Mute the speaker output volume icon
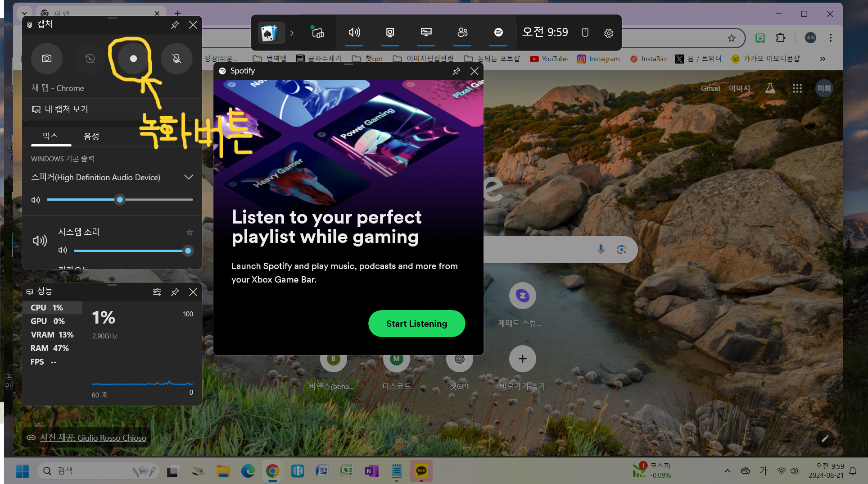The width and height of the screenshot is (868, 484). pos(36,200)
